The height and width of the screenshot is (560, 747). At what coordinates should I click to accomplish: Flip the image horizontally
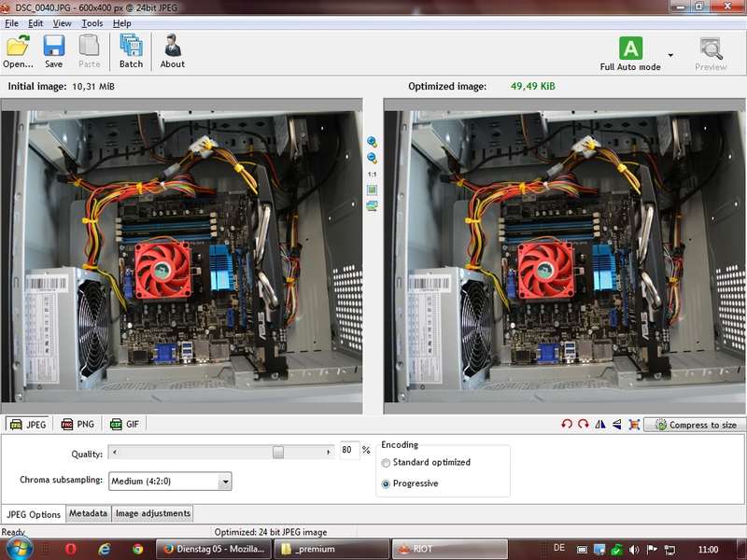coord(600,424)
